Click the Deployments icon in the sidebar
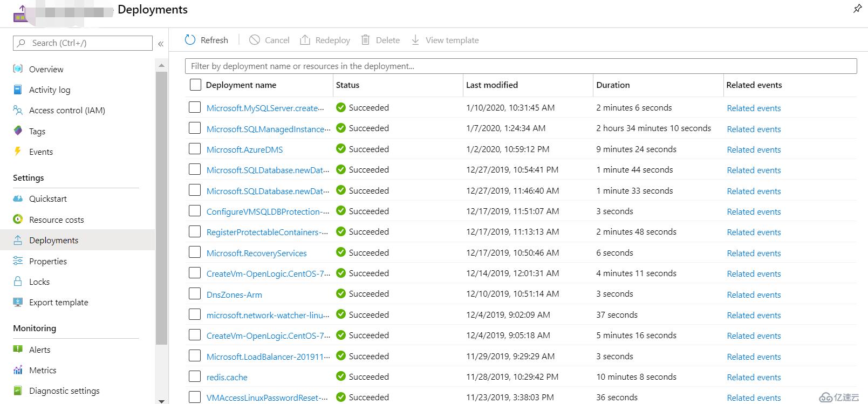Screen dimensions: 868x404 [18, 240]
